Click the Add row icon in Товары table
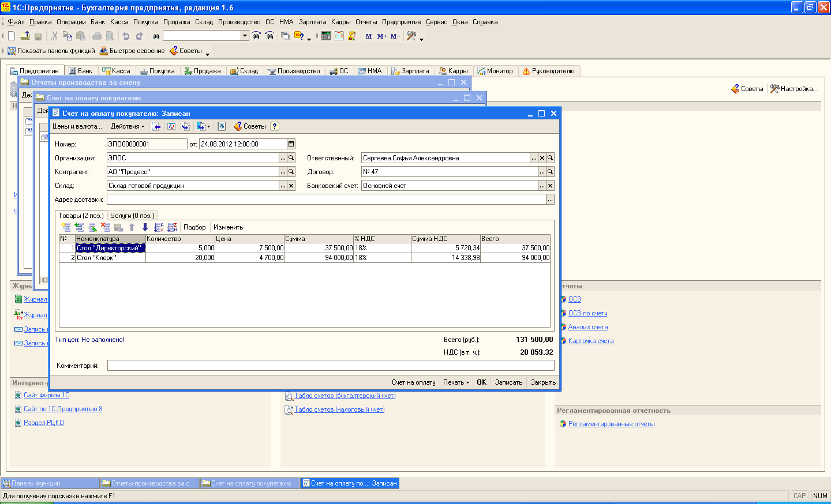 pyautogui.click(x=66, y=227)
